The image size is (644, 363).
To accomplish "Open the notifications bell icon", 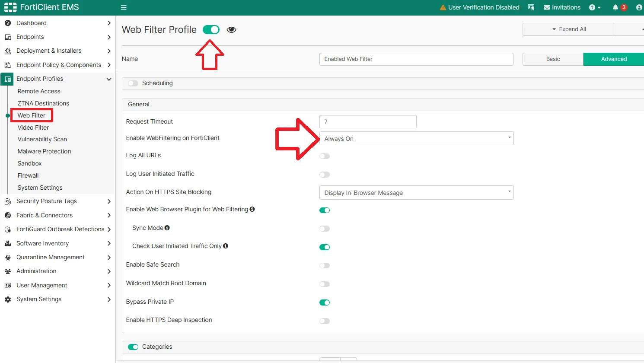I will [615, 7].
